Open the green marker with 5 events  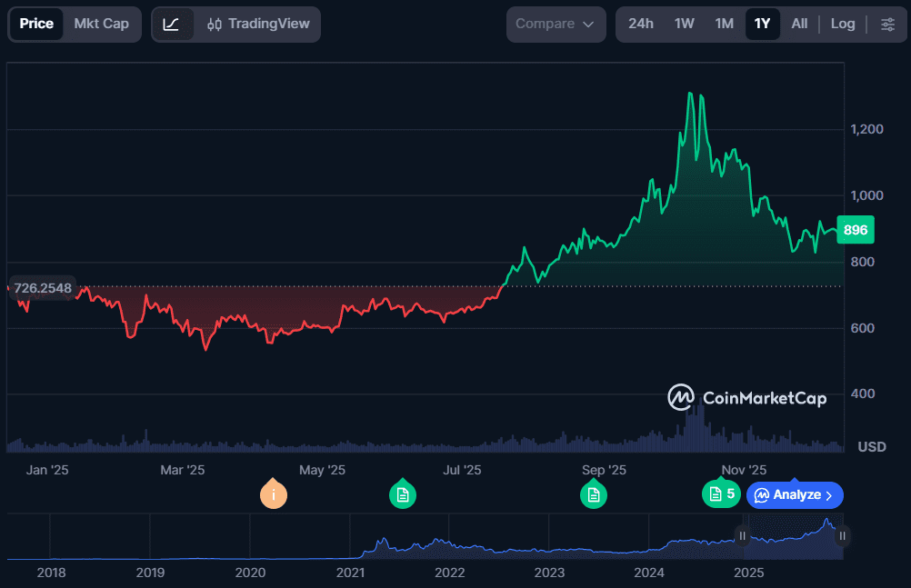click(720, 493)
